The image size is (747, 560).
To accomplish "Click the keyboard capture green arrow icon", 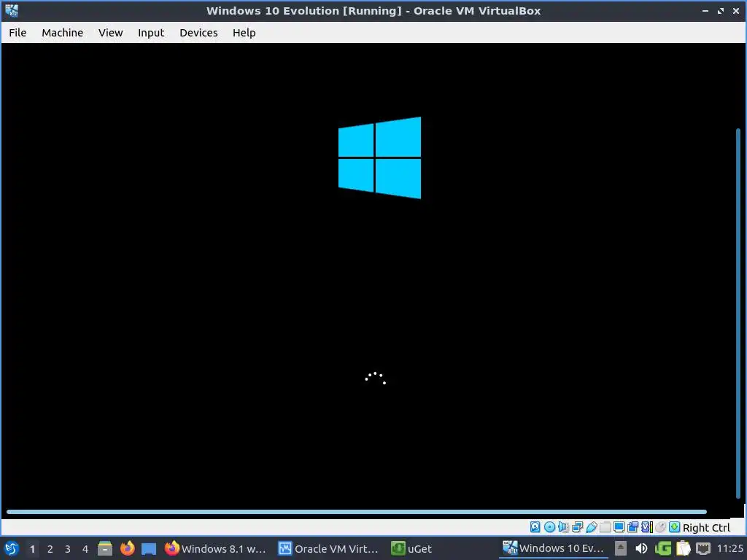I will [675, 527].
